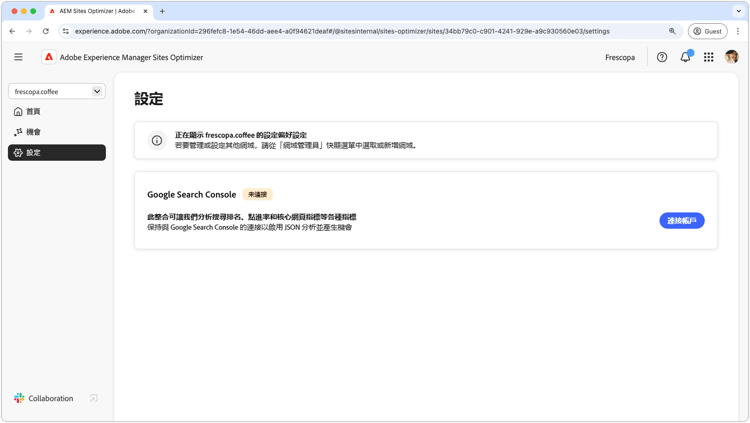
Task: Click the zoom magnifier icon in the address bar
Action: tap(672, 31)
